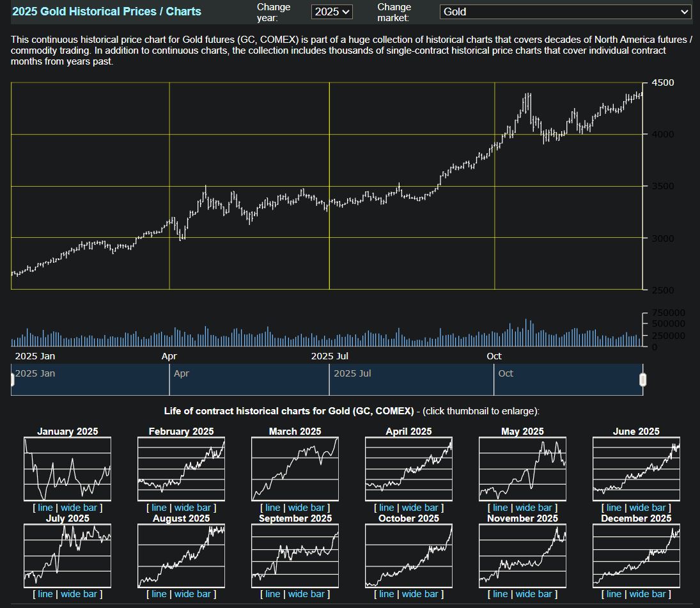Click the January 2025 wide bar link
This screenshot has height=608, width=700.
click(79, 508)
